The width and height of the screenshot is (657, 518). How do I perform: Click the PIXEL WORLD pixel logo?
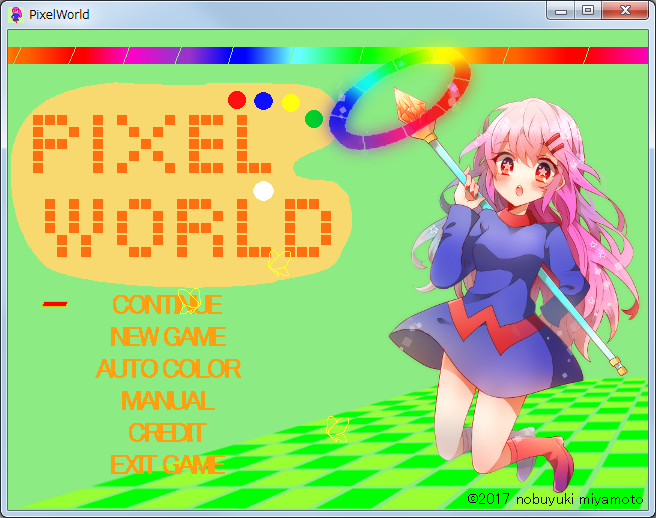click(182, 186)
